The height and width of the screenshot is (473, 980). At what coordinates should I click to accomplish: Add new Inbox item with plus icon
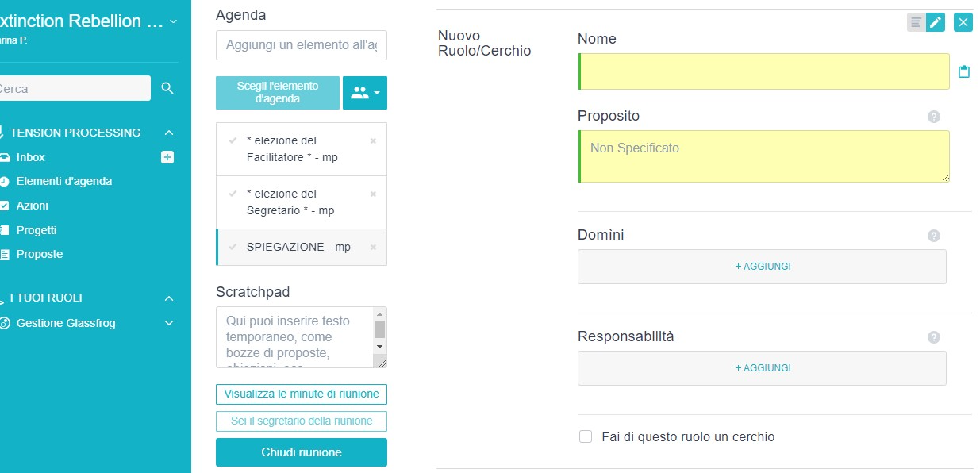(167, 157)
